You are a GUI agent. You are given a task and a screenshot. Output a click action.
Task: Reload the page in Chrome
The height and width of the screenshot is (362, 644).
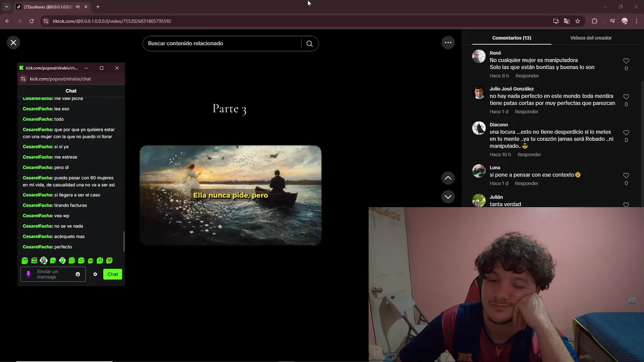(31, 21)
